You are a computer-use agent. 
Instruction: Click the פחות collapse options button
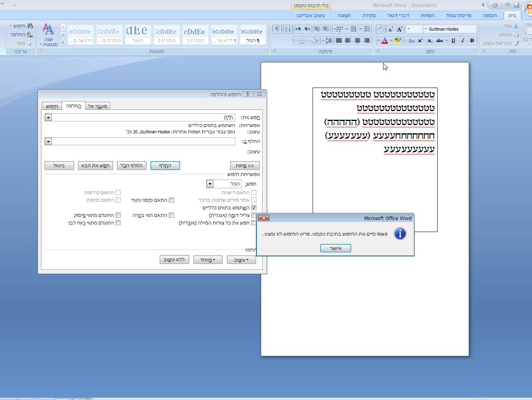coord(245,166)
